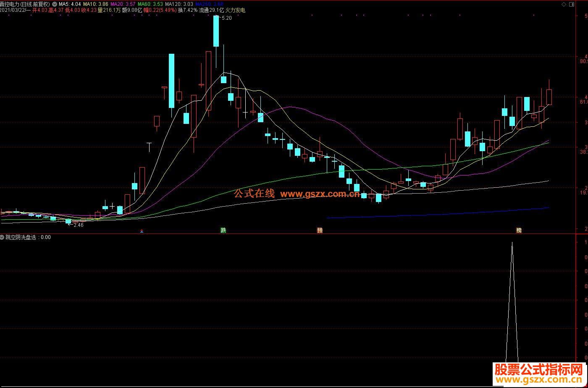Select the blue MA250 label
The width and height of the screenshot is (588, 388).
point(209,4)
